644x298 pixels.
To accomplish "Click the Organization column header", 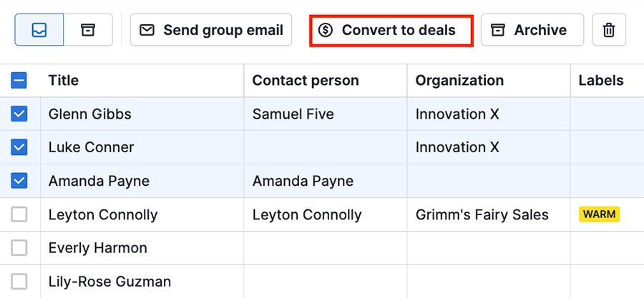I will pos(459,81).
